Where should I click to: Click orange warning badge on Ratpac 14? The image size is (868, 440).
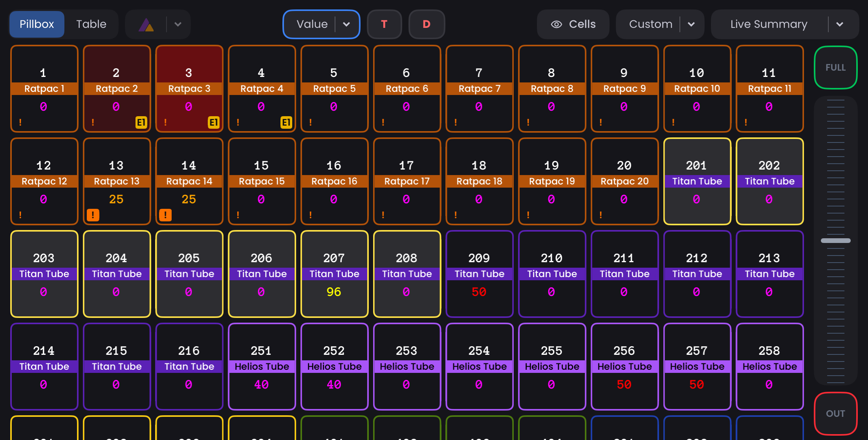tap(165, 215)
